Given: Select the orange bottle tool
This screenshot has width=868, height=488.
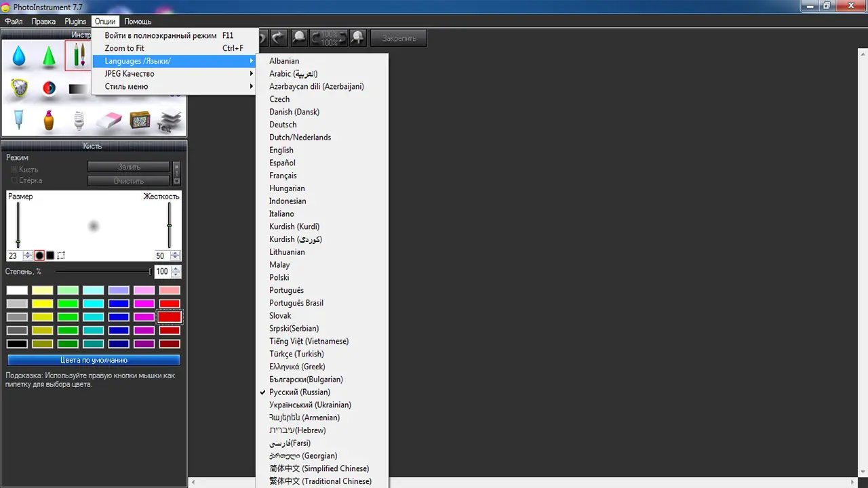Looking at the screenshot, I should coord(49,120).
